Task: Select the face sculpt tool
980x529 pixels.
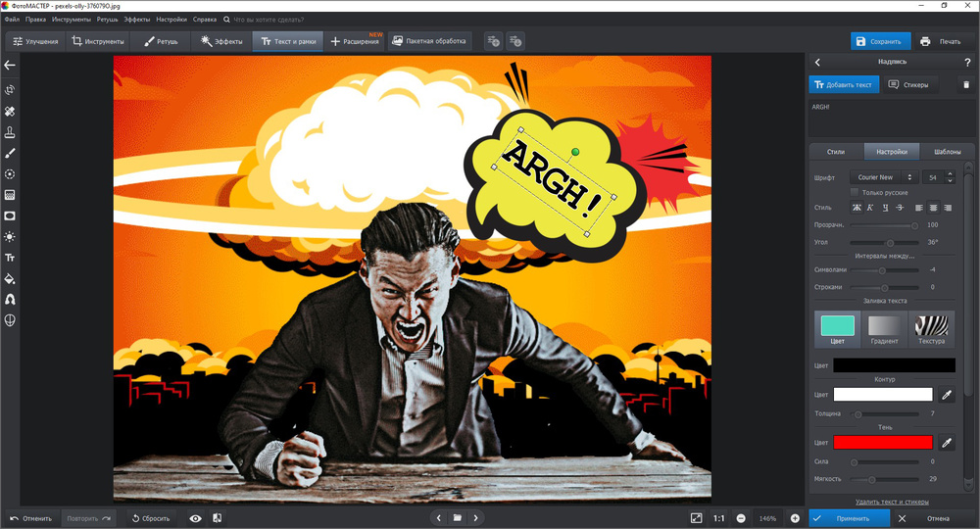Action: tap(10, 320)
